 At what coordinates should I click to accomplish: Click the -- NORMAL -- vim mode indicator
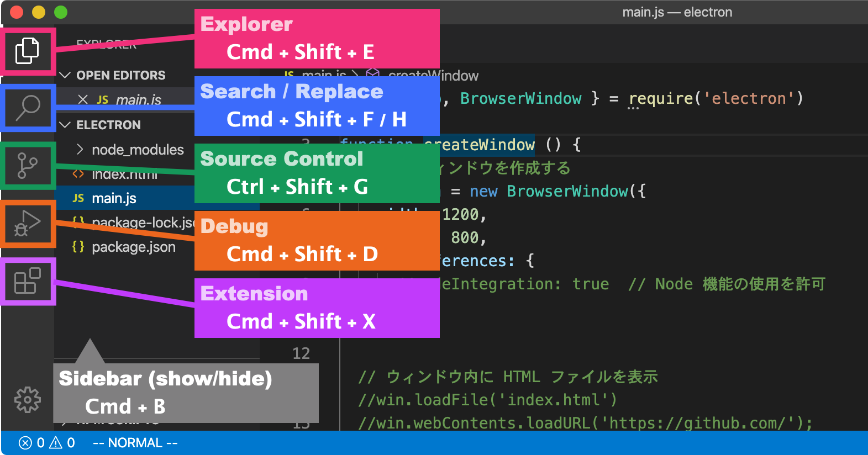coord(135,443)
